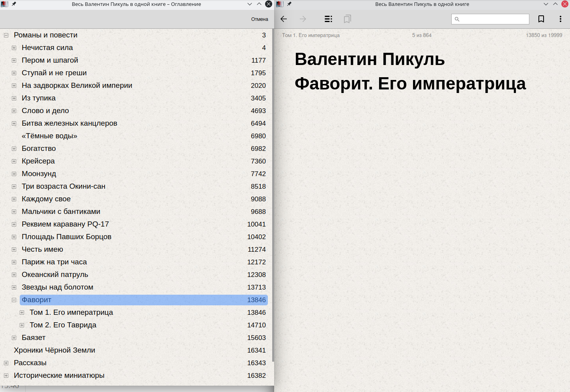This screenshot has width=570, height=392.
Task: Click the contents list vertical scrollbar
Action: coord(273,197)
